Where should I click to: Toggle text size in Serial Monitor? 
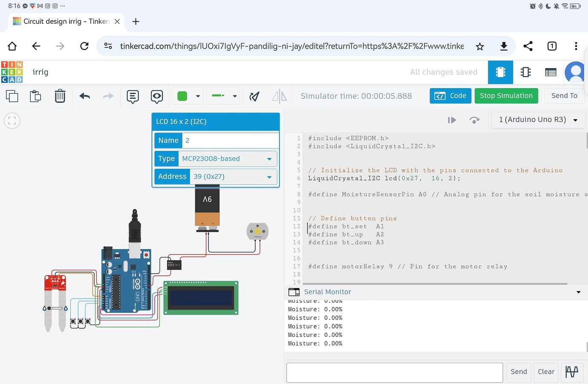pos(572,372)
